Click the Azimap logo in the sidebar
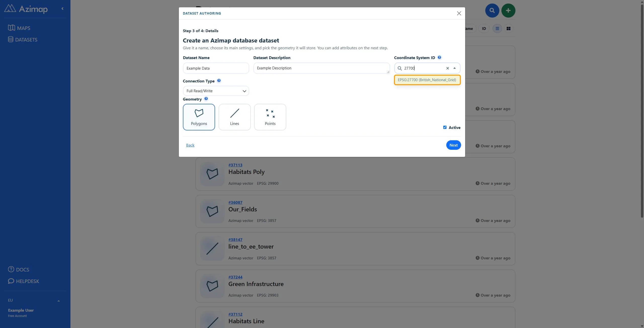644x328 pixels. click(26, 9)
